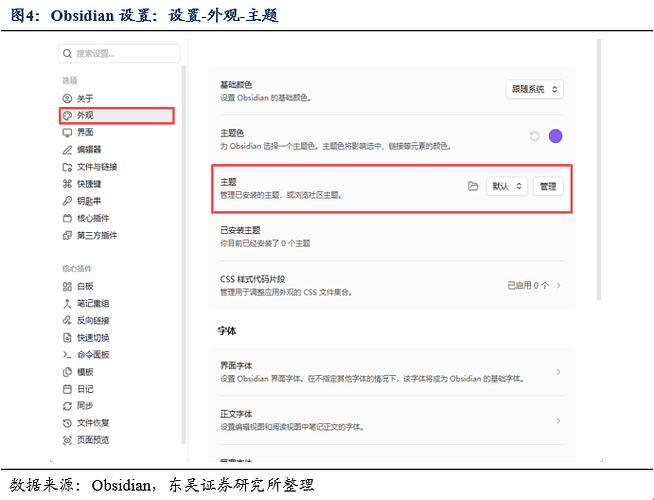
Task: Select the 第三方插件 puzzle icon
Action: (67, 236)
